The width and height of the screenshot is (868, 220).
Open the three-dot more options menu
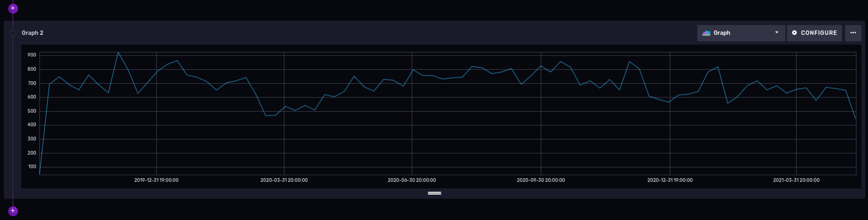pos(853,33)
